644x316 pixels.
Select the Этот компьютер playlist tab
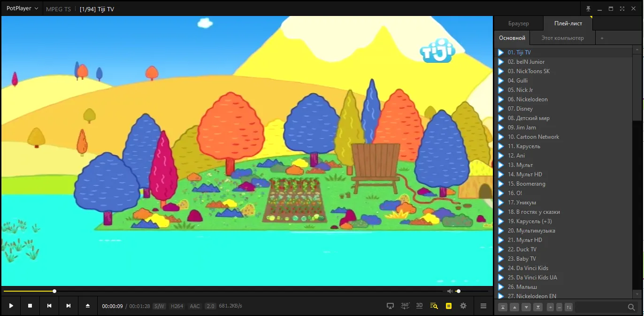coord(562,38)
